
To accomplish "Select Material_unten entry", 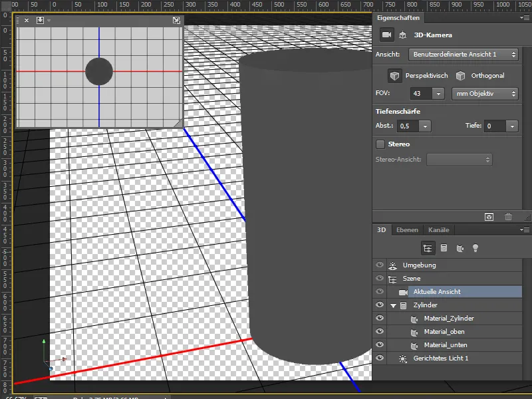I will (x=447, y=344).
